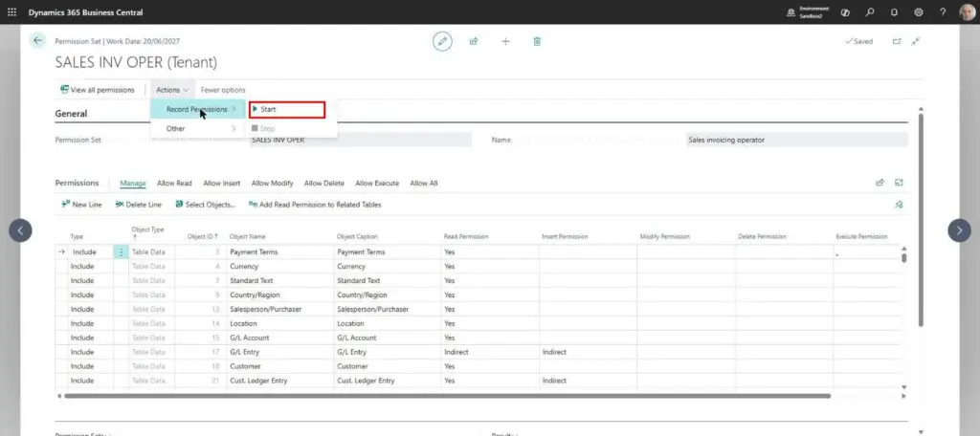Screen dimensions: 980x436
Task: Expand Record Permissions submenu
Action: click(x=198, y=109)
